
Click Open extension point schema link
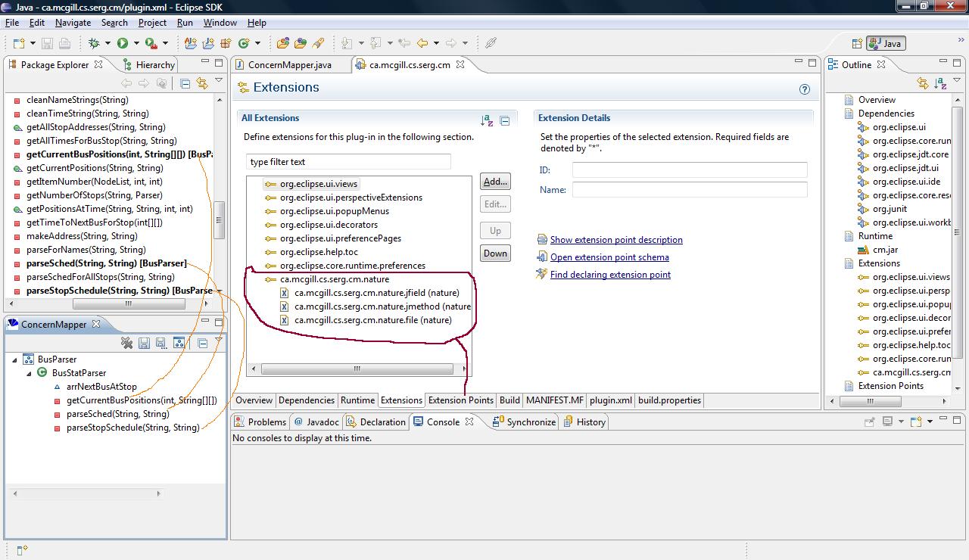(x=609, y=257)
